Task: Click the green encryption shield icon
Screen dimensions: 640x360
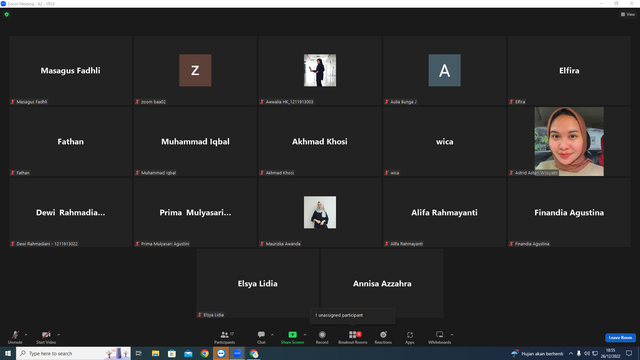Action: [7, 14]
